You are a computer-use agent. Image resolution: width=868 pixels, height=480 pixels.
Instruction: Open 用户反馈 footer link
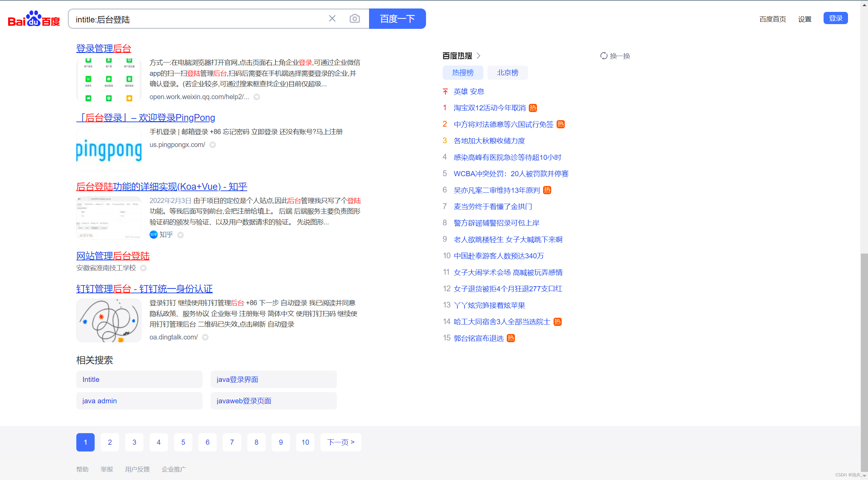pyautogui.click(x=137, y=469)
